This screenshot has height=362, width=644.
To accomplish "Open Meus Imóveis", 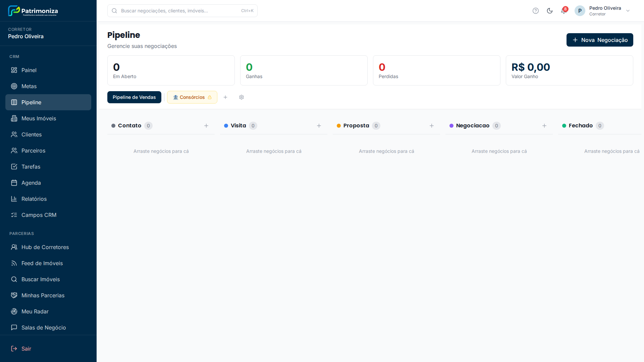I will (x=39, y=118).
